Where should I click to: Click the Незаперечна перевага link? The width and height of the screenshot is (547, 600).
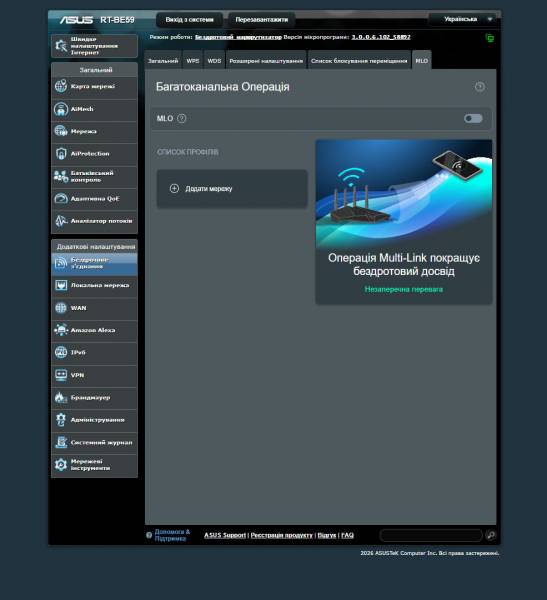coord(403,289)
